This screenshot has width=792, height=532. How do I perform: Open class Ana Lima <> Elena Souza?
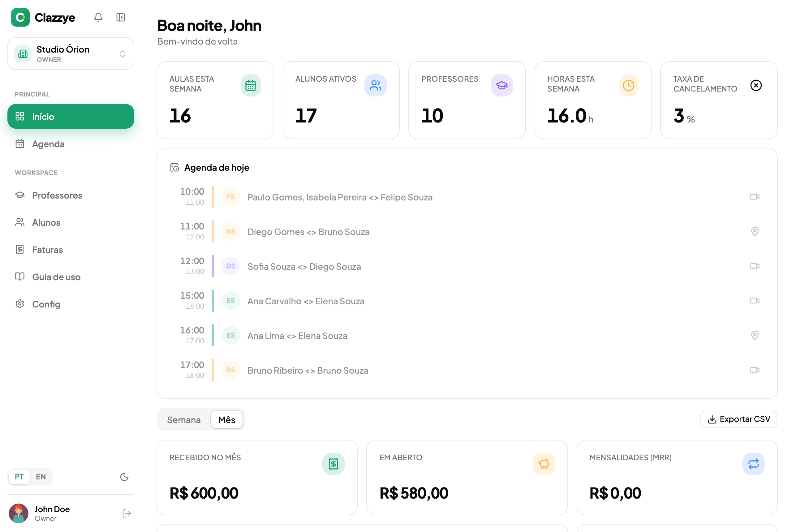click(467, 335)
